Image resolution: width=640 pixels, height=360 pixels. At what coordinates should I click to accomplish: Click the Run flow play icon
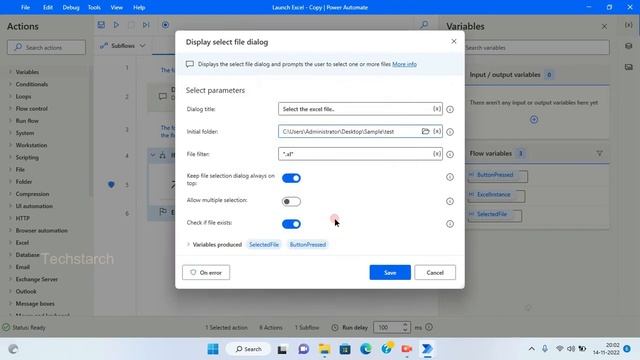tap(116, 25)
